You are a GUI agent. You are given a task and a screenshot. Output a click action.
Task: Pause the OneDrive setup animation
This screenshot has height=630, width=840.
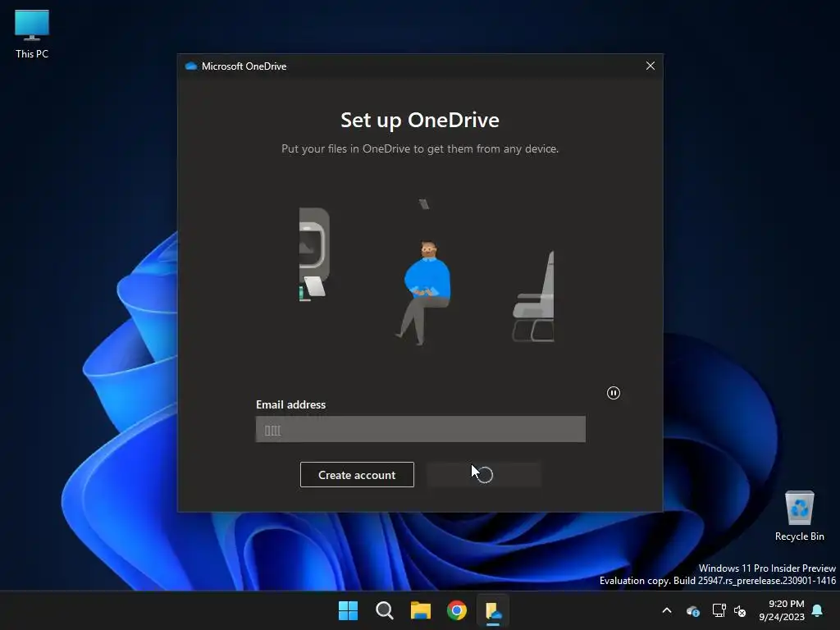coord(614,393)
